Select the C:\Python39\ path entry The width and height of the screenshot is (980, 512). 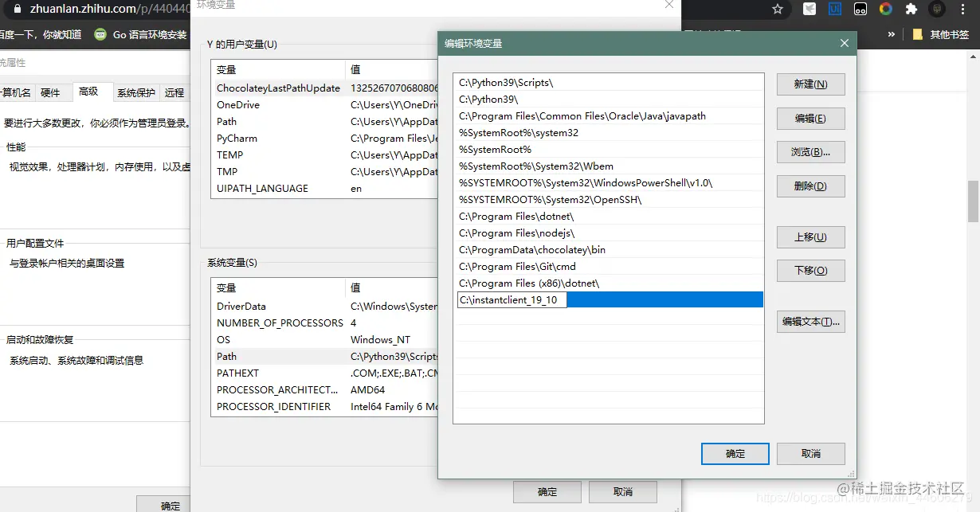click(609, 100)
